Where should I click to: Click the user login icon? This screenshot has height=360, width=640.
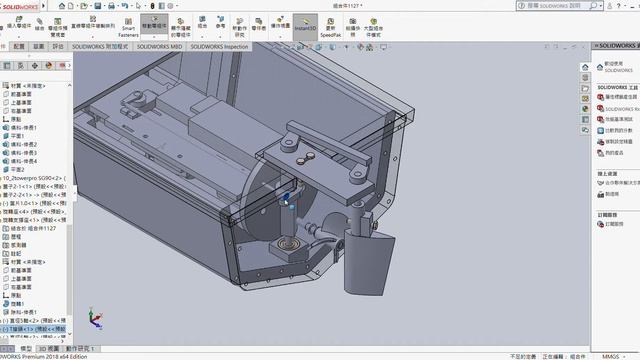609,6
